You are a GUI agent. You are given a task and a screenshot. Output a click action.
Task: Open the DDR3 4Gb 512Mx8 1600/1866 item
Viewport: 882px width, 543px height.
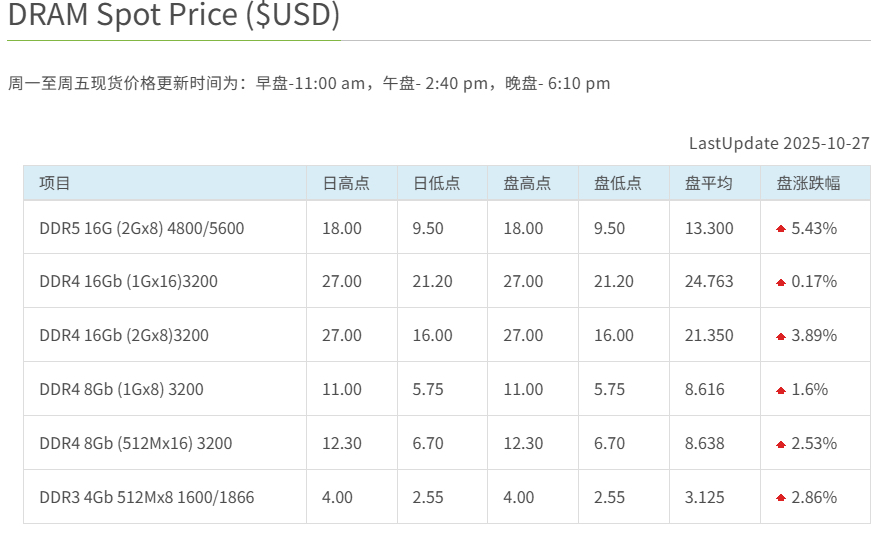point(146,497)
